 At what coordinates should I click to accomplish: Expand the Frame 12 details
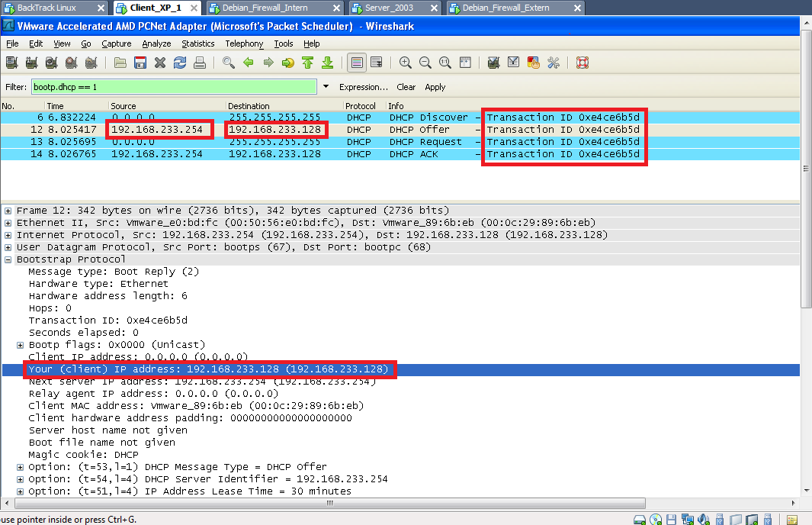[8, 211]
